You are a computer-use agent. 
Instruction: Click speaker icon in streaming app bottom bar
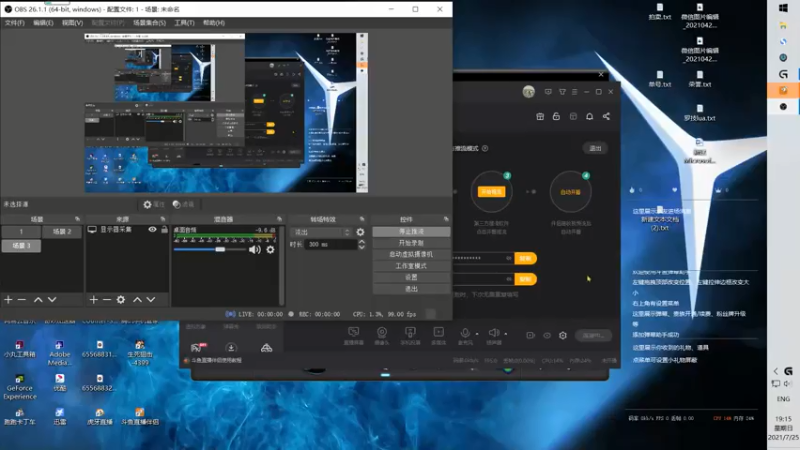click(x=493, y=333)
